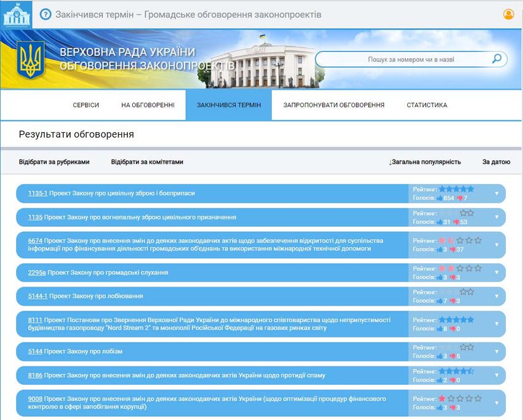This screenshot has width=523, height=420.
Task: Expand the row for bill 8186
Action: click(x=497, y=375)
